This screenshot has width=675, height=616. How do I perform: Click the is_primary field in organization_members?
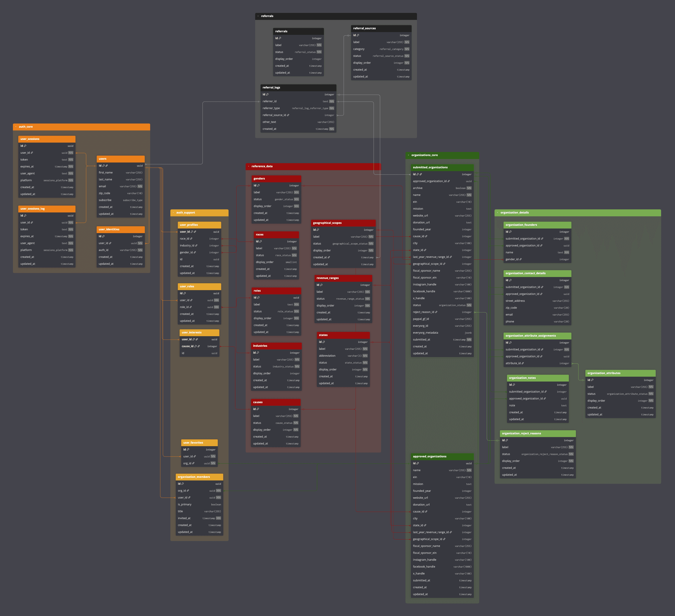[x=185, y=505]
